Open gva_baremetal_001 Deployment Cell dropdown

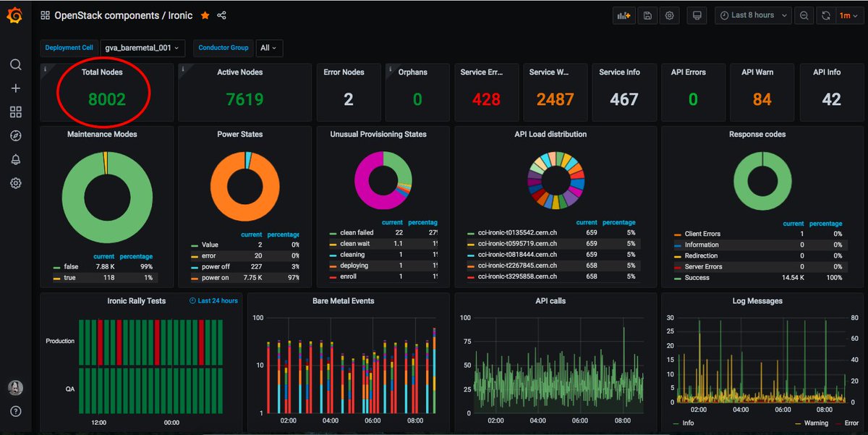point(142,48)
